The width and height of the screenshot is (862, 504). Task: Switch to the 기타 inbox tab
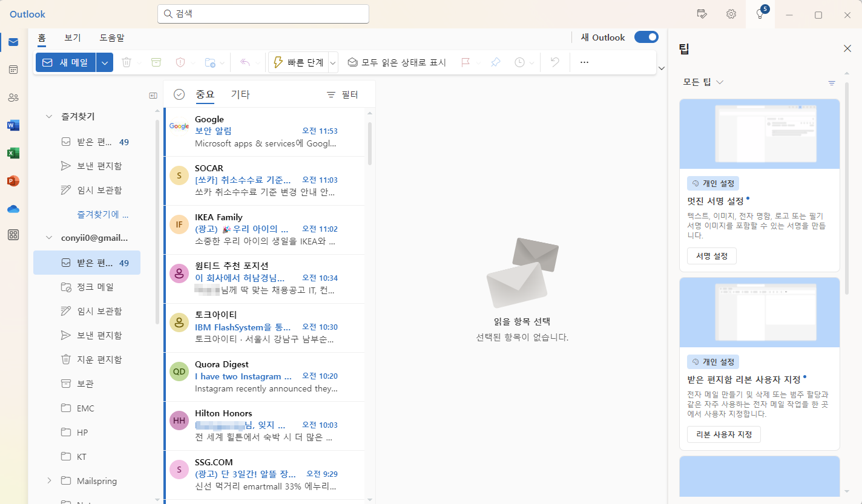point(240,94)
